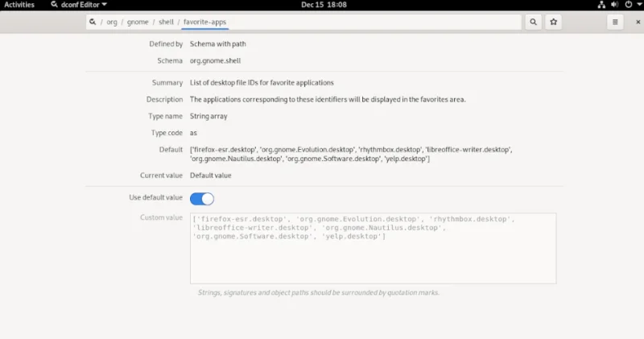Image resolution: width=644 pixels, height=339 pixels.
Task: Click the search icon button
Action: click(x=533, y=23)
